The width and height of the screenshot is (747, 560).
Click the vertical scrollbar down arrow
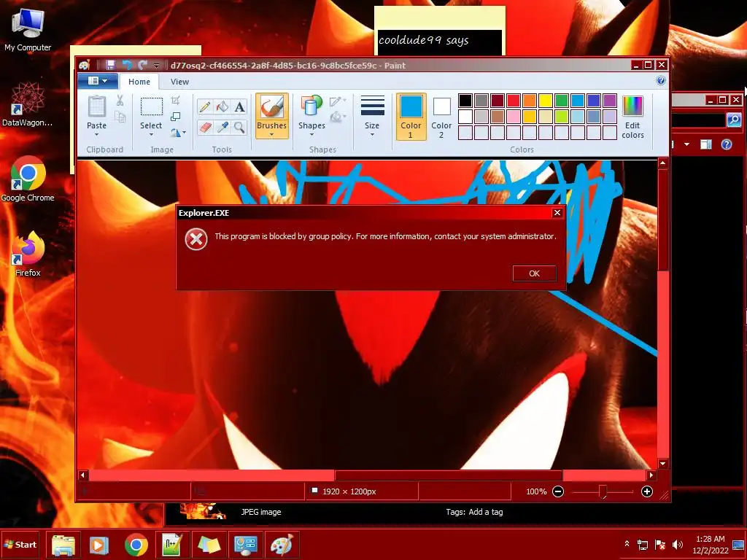tap(662, 463)
